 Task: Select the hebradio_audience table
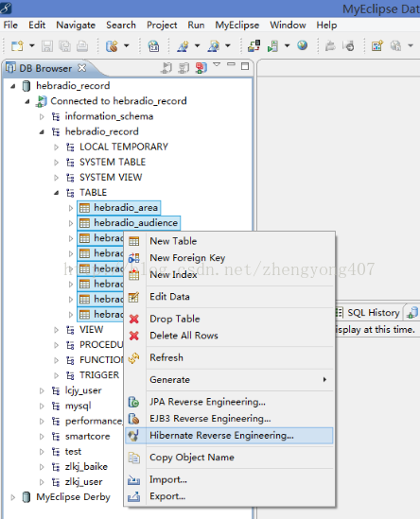pos(135,223)
